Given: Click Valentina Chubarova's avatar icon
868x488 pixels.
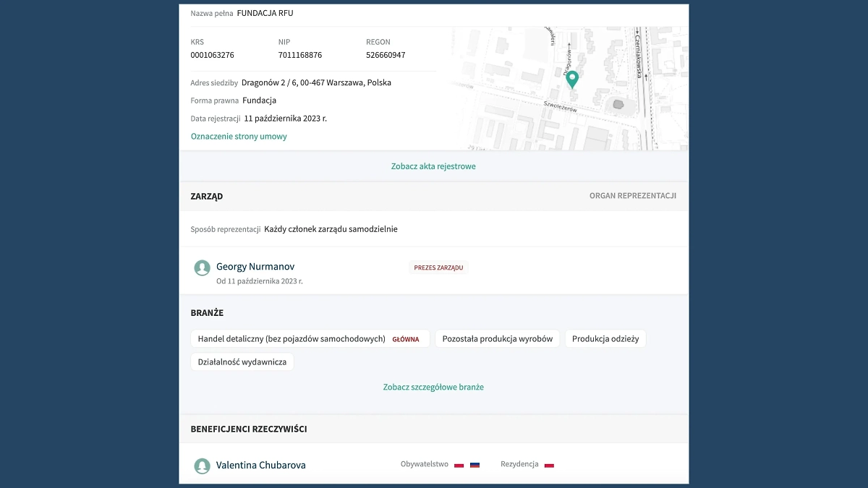Looking at the screenshot, I should point(202,466).
